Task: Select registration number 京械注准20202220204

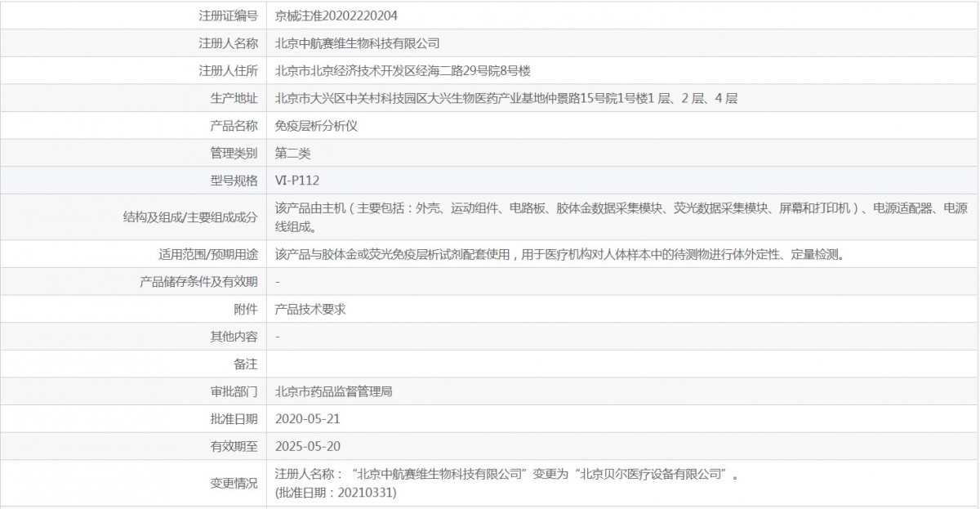Action: coord(336,15)
